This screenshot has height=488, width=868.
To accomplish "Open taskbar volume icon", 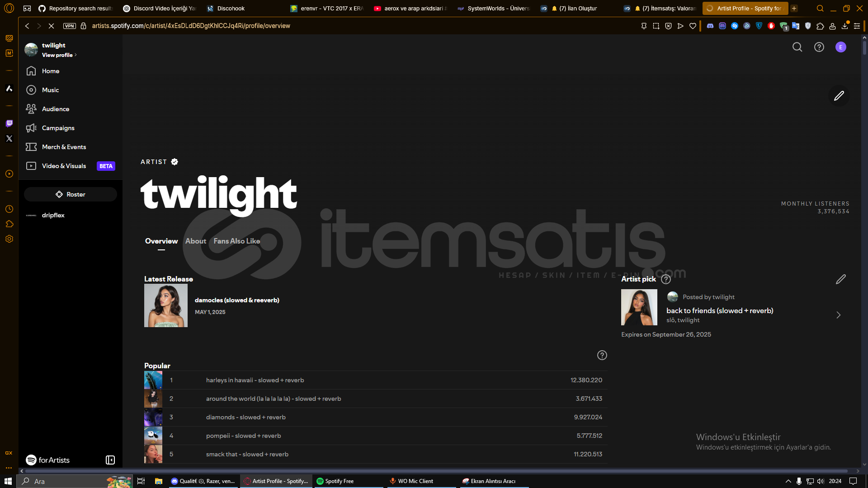I will [x=821, y=481].
